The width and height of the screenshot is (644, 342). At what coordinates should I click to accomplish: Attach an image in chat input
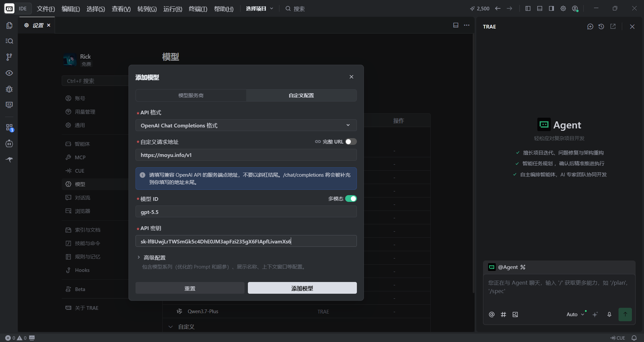[x=515, y=315]
